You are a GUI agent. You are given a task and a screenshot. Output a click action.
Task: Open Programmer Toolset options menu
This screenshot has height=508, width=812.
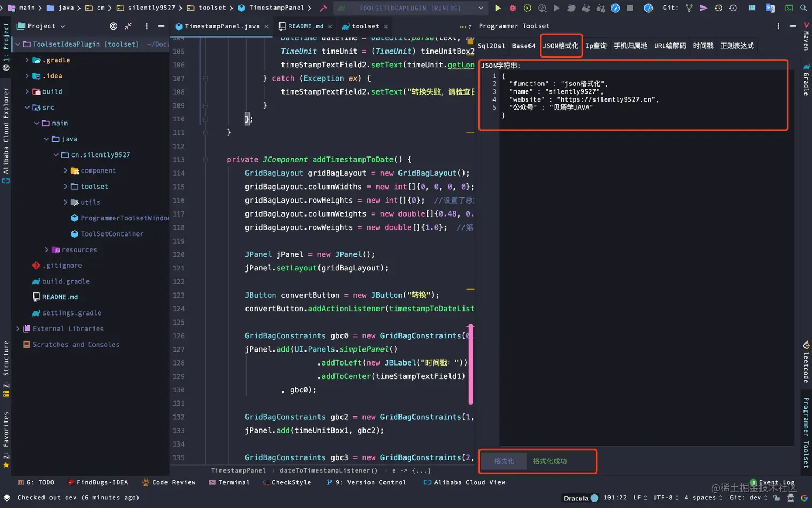[x=778, y=26]
